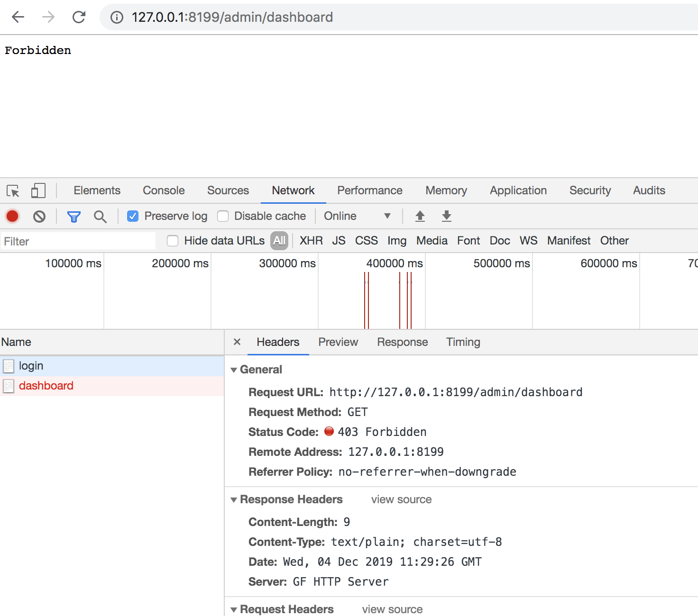Open the network search magnifier

tap(100, 217)
